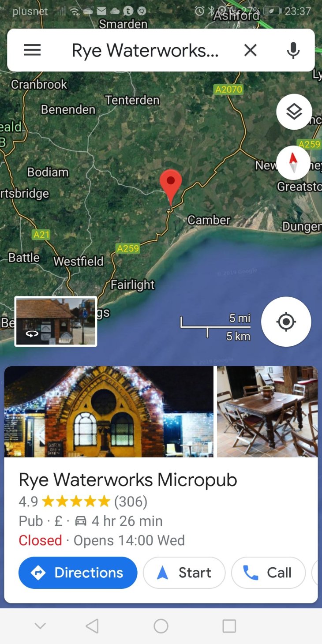Select the red location pin marker
This screenshot has height=644, width=322.
pos(171,187)
